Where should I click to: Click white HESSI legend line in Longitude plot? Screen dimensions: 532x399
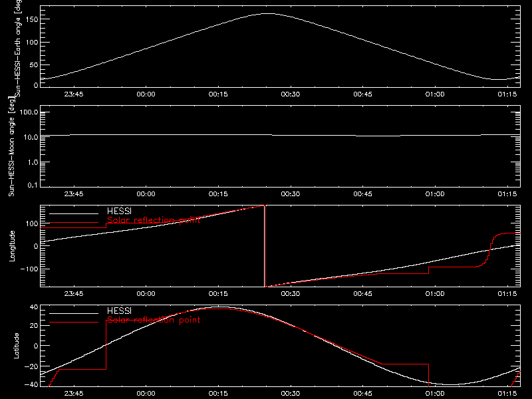point(74,213)
